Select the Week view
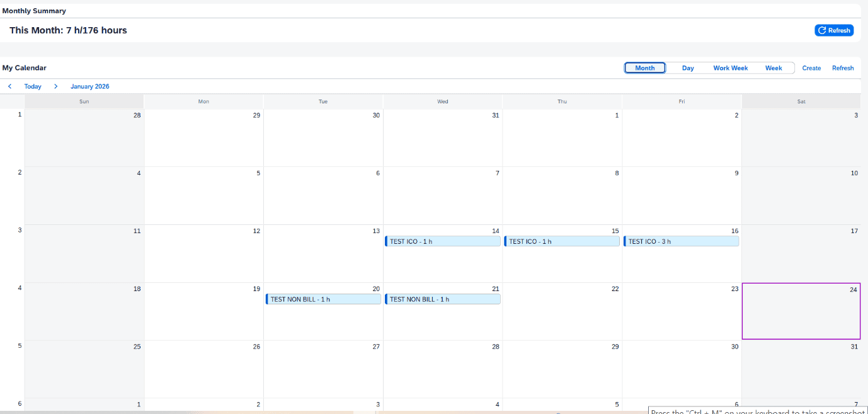 point(774,68)
